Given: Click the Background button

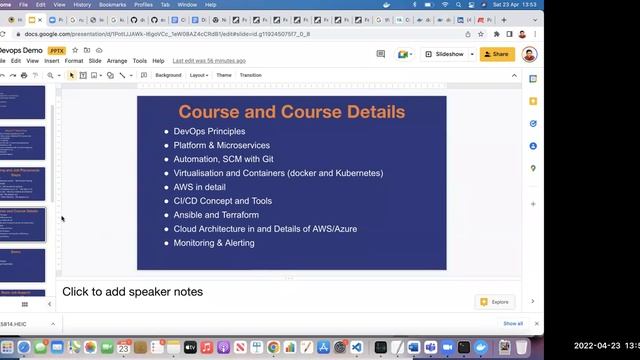Looking at the screenshot, I should (x=168, y=76).
